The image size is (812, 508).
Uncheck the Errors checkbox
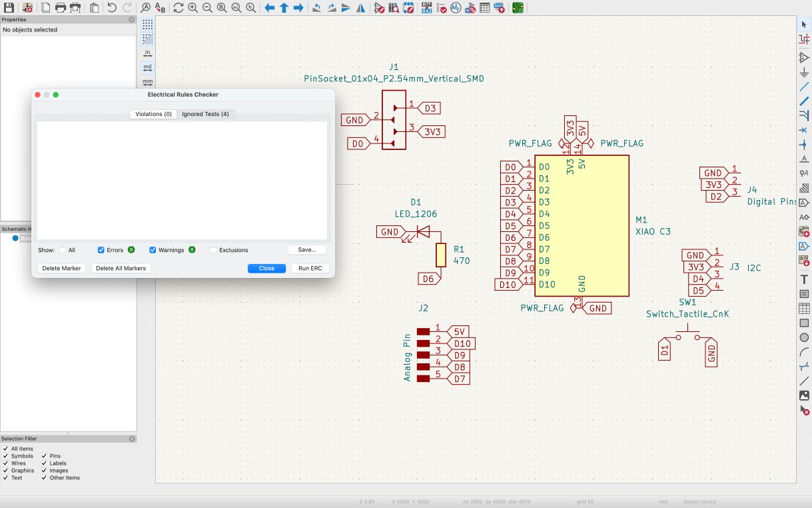click(101, 250)
